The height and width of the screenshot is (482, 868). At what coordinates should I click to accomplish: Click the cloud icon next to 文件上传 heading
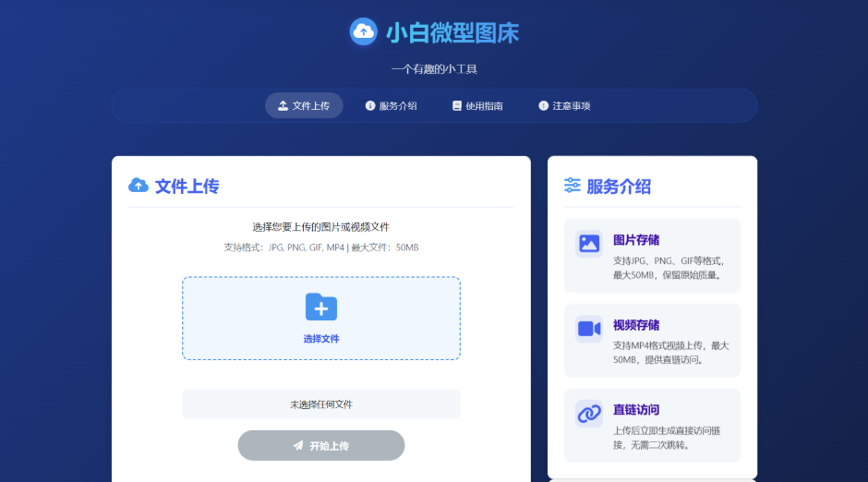139,186
